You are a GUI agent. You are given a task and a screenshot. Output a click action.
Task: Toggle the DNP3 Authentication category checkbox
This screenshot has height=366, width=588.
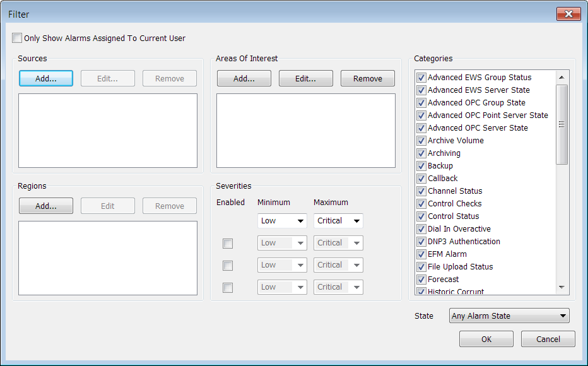click(421, 242)
